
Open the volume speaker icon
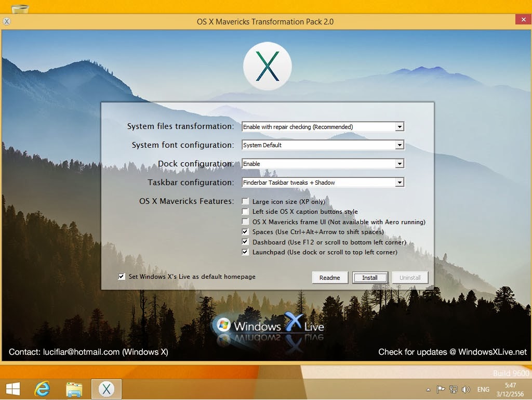click(x=466, y=390)
